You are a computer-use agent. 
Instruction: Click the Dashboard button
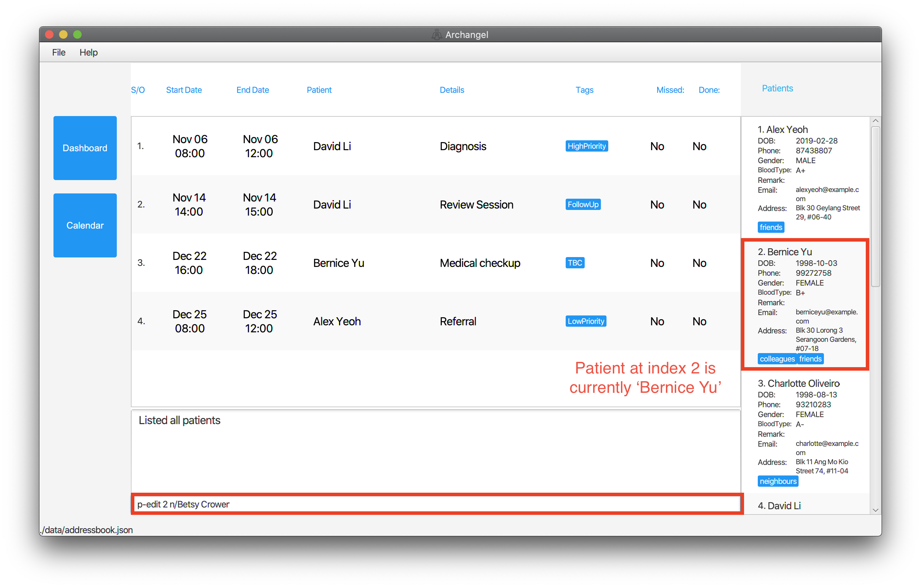[x=85, y=148]
